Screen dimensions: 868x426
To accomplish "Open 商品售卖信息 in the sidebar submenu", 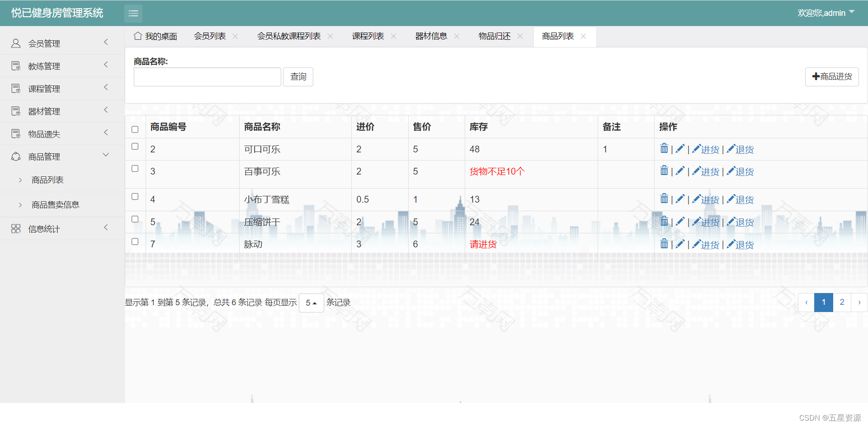I will (x=55, y=205).
